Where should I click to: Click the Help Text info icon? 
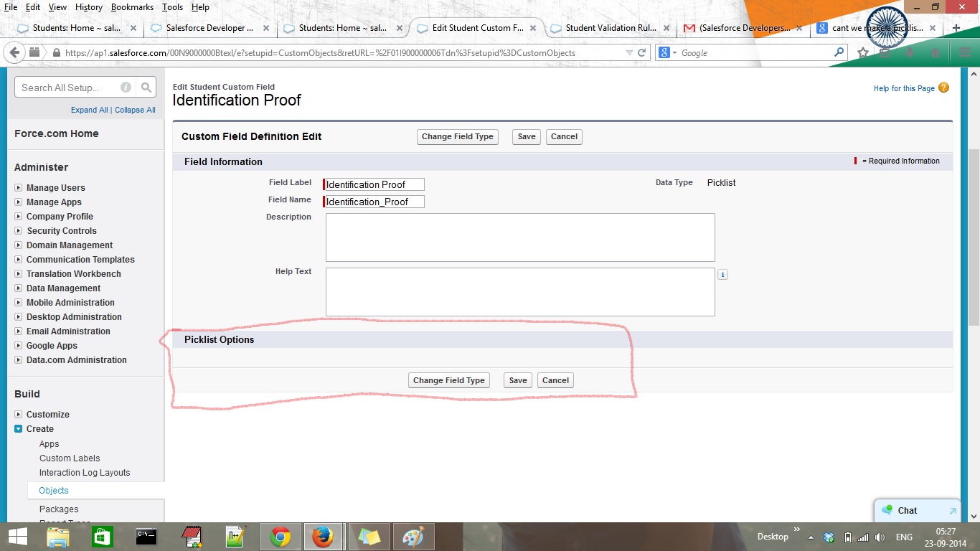point(722,275)
